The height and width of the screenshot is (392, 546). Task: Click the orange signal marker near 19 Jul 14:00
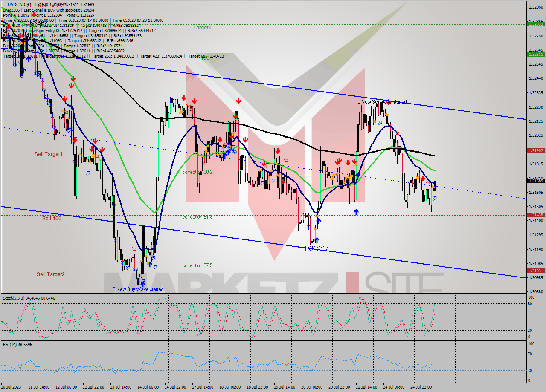[277, 163]
